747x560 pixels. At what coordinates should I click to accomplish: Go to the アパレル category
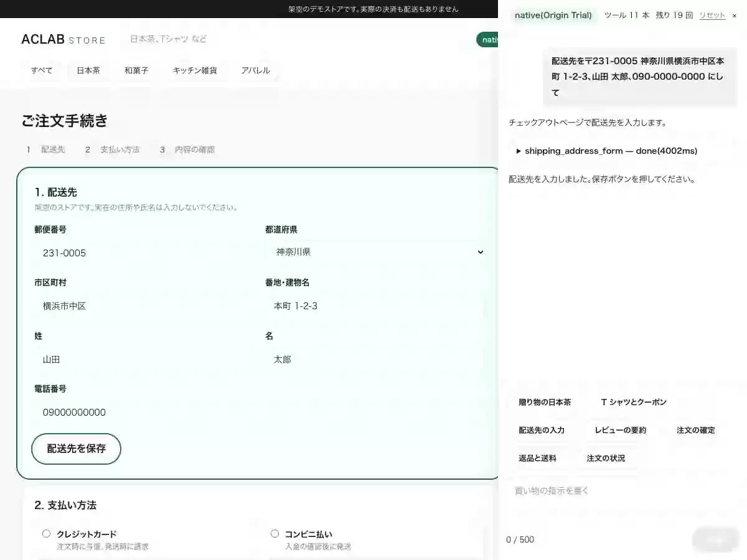[x=256, y=70]
